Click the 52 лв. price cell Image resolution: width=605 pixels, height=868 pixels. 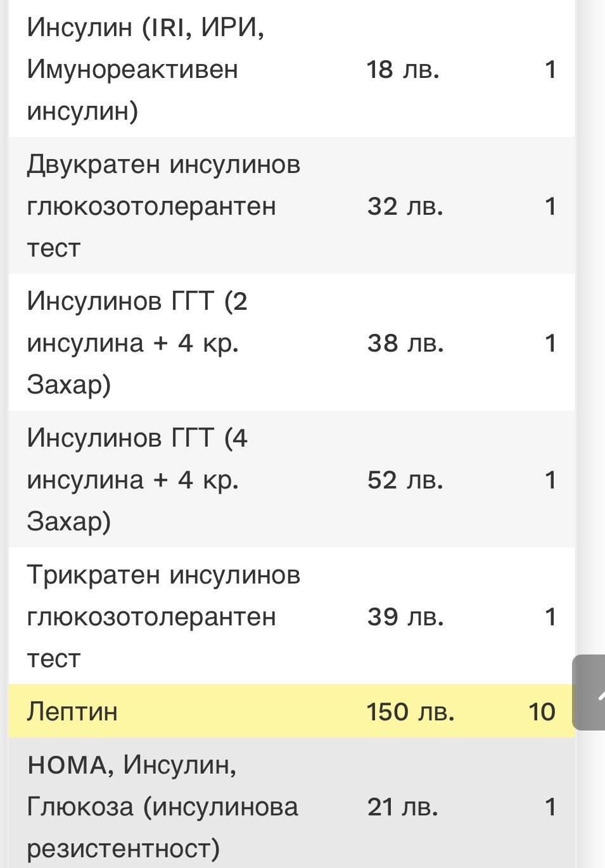405,480
